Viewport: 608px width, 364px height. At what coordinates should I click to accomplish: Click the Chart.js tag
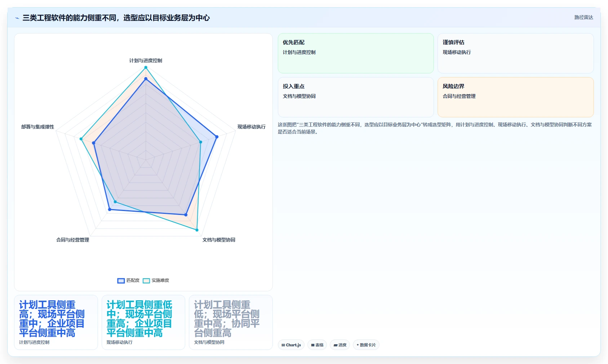click(x=291, y=345)
